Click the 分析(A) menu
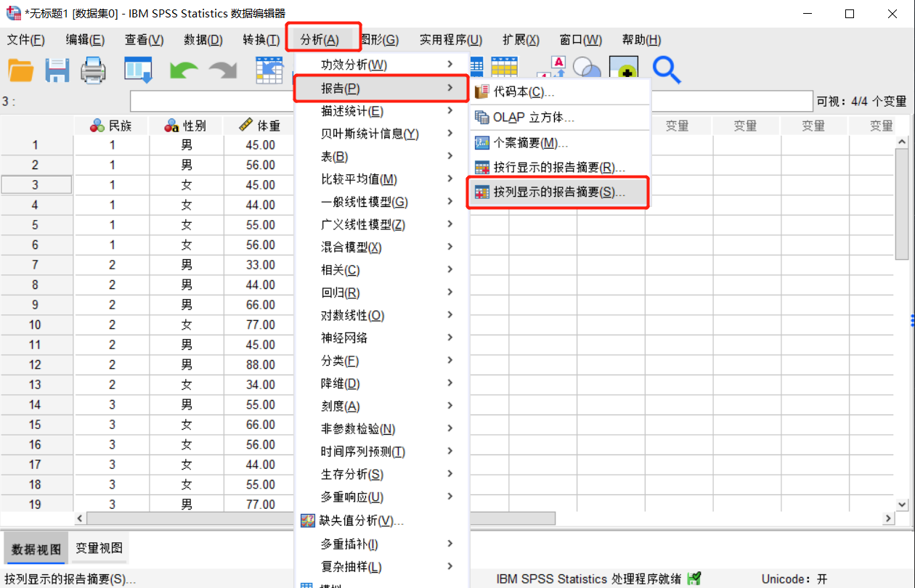The height and width of the screenshot is (588, 915). (320, 40)
